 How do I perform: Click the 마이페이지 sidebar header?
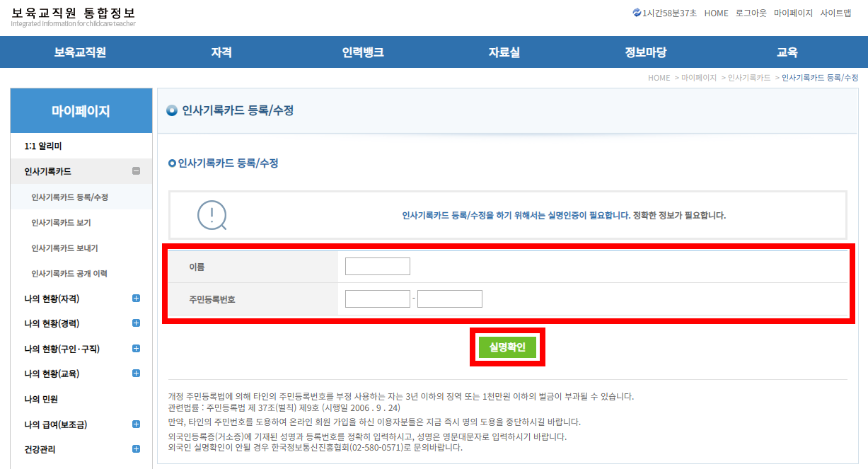pos(81,111)
